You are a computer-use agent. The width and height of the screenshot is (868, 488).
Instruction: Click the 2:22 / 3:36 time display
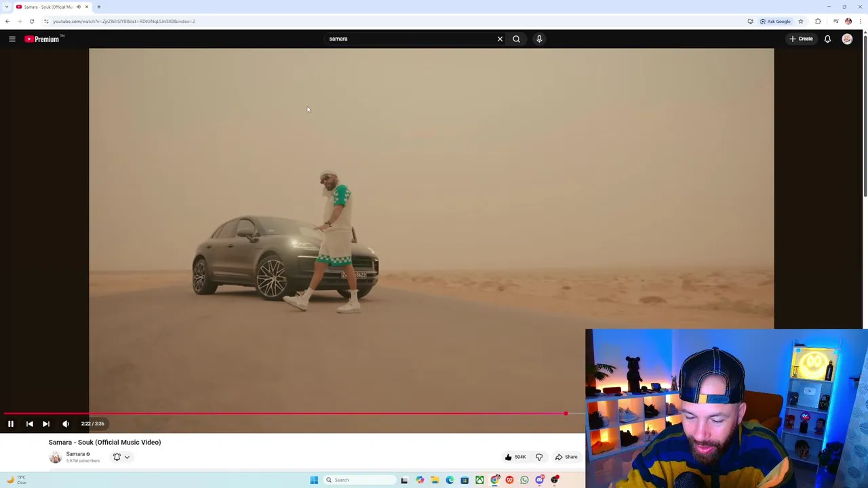pos(93,424)
